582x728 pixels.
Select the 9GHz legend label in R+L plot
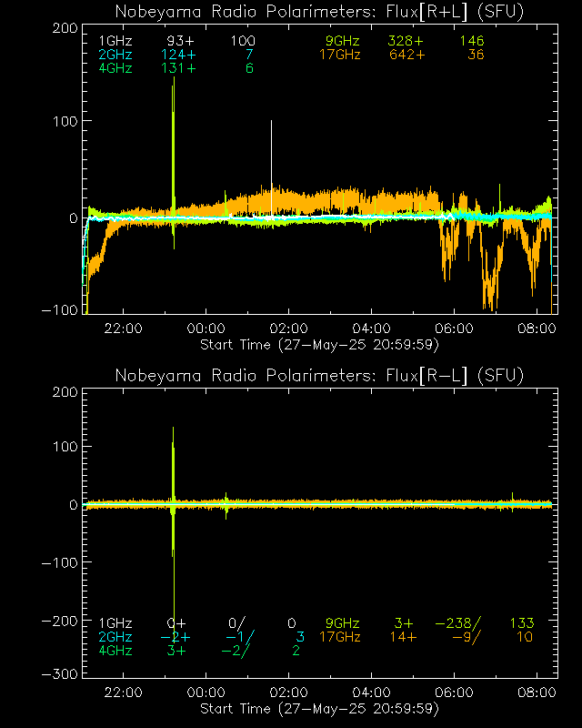(x=343, y=41)
